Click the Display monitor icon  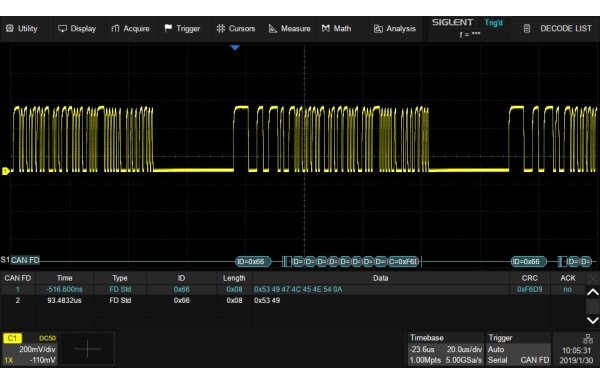coord(62,29)
